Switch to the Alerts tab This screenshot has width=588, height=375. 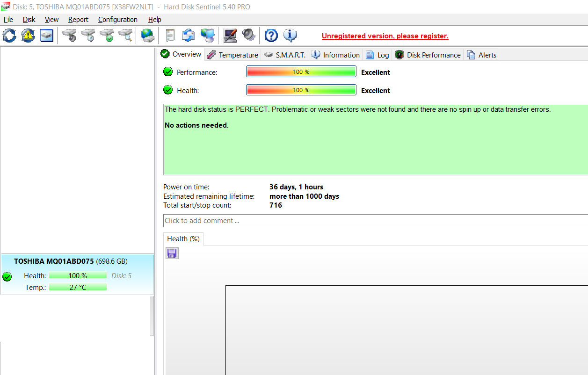(481, 55)
